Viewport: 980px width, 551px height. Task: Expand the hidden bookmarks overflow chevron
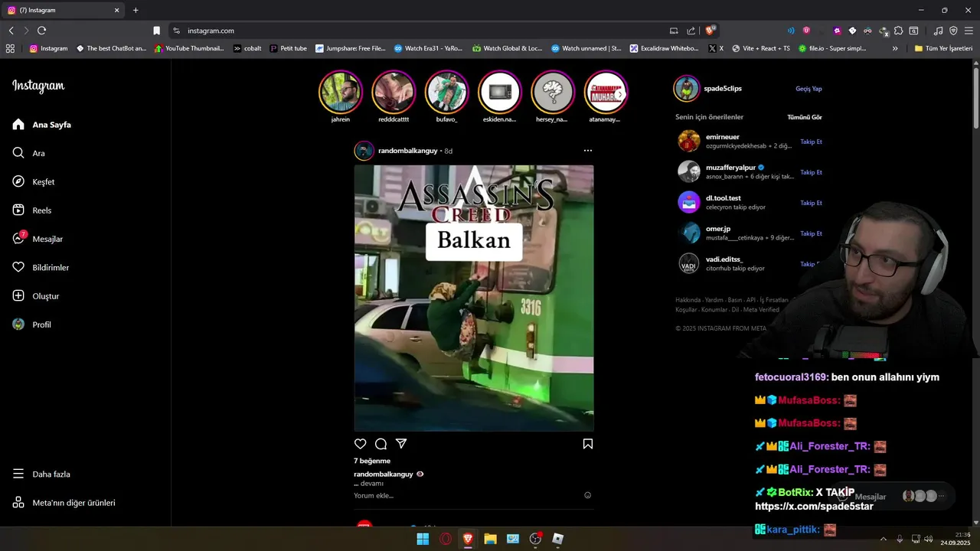pyautogui.click(x=895, y=48)
